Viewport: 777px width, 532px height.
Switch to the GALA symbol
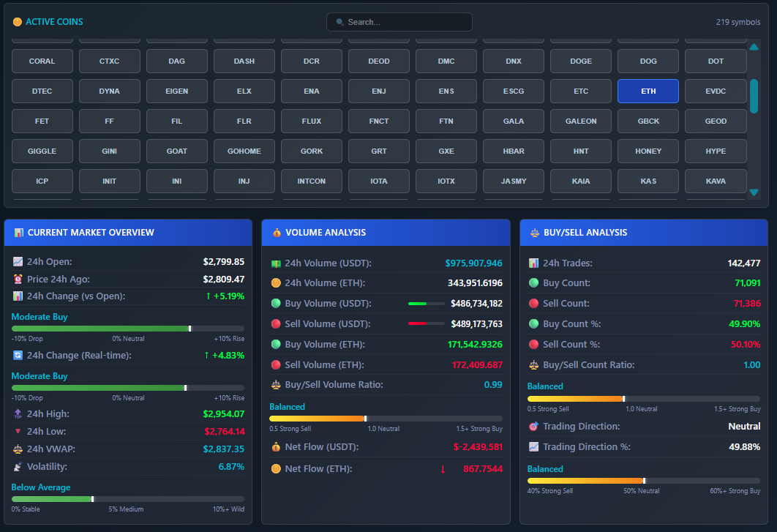coord(513,121)
